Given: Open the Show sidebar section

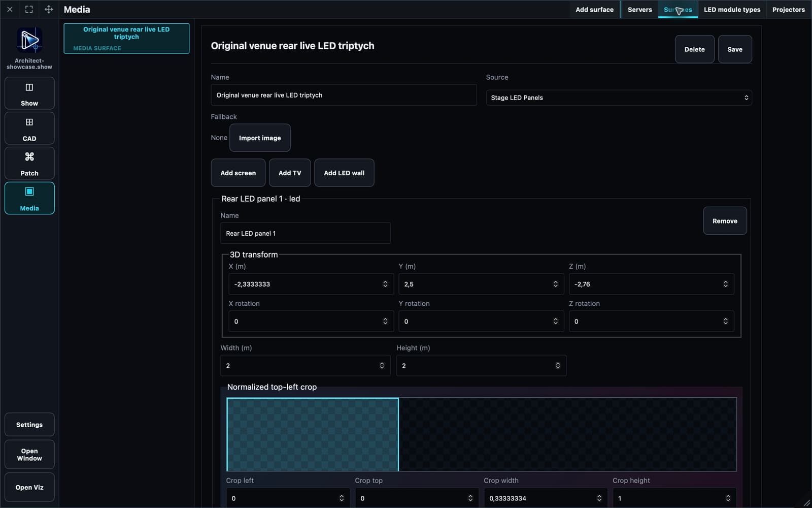Looking at the screenshot, I should point(29,93).
